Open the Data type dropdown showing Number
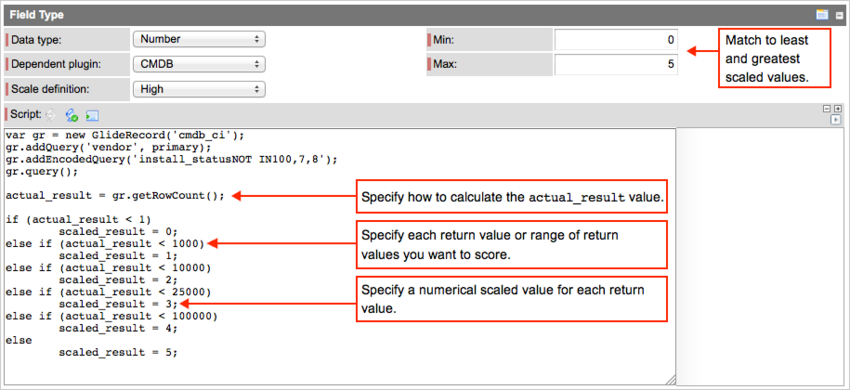 [x=198, y=39]
